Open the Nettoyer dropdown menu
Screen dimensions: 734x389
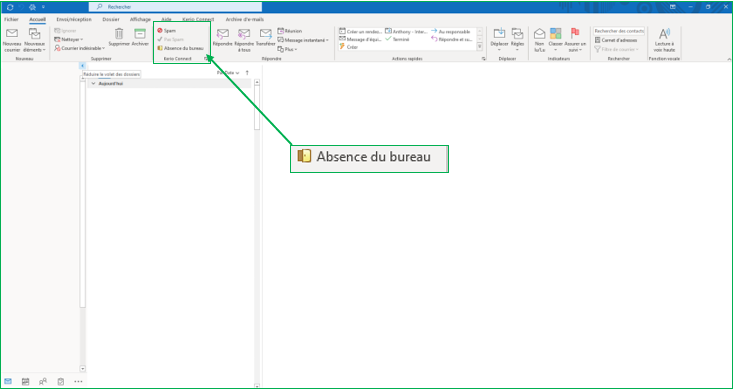coord(69,39)
